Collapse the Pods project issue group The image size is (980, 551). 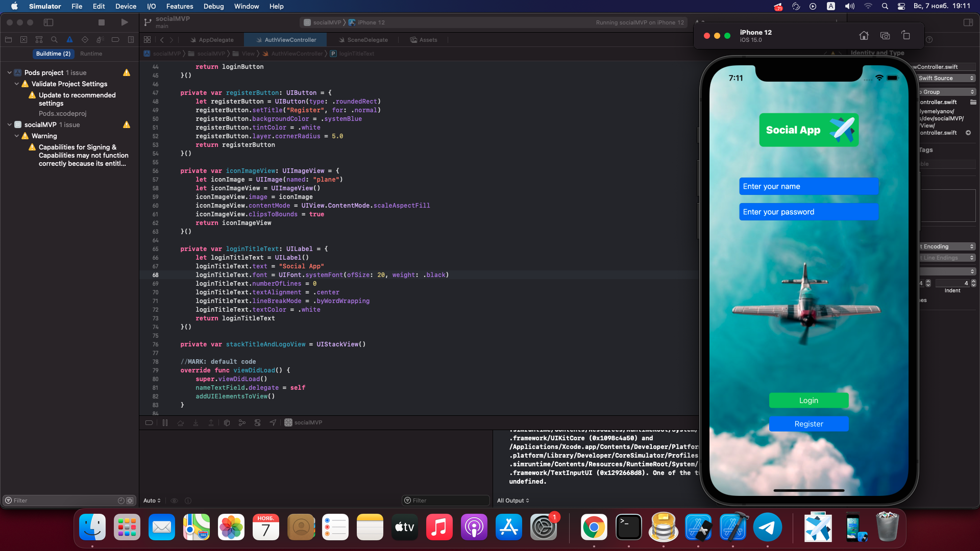[x=9, y=72]
